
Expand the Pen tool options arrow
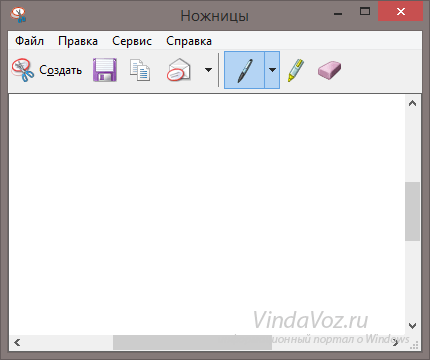(272, 70)
